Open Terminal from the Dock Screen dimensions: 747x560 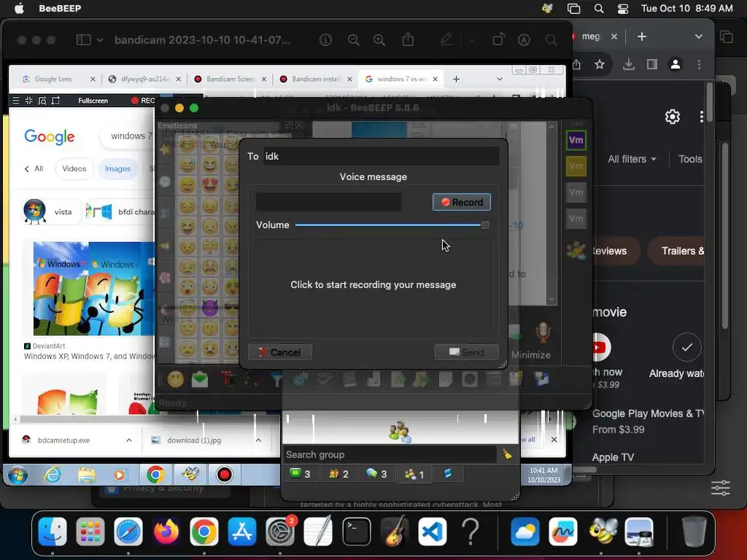(x=356, y=532)
